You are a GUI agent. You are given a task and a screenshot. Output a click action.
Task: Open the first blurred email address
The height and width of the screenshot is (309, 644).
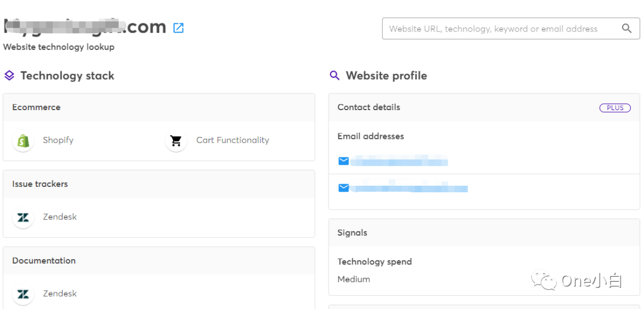[x=399, y=161]
